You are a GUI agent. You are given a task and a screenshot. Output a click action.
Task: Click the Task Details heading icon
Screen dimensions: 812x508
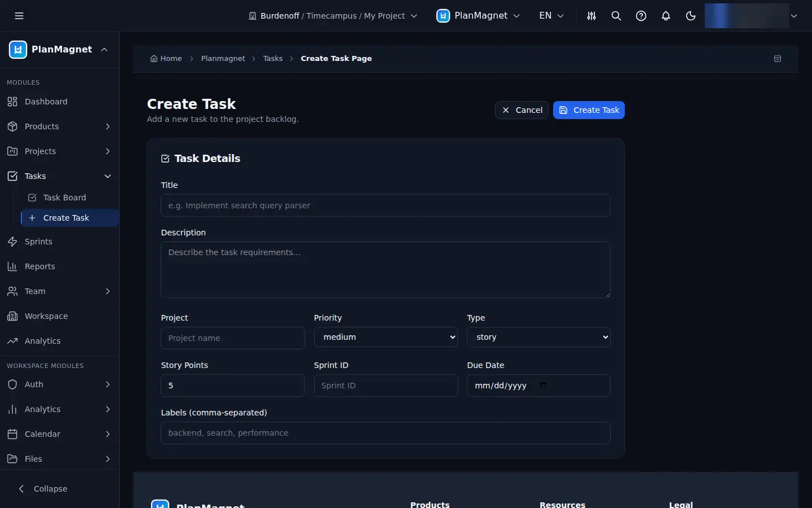[x=165, y=159]
